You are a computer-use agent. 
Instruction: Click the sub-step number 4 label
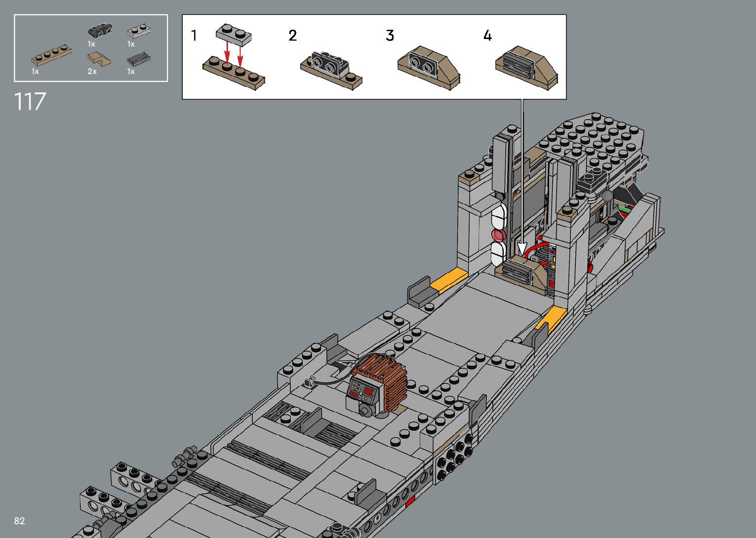point(487,36)
